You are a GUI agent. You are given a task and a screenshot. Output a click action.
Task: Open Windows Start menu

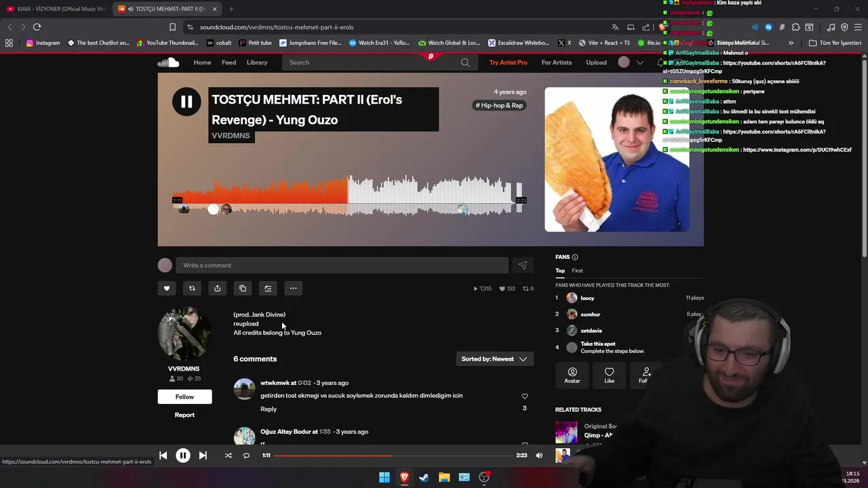click(x=384, y=477)
